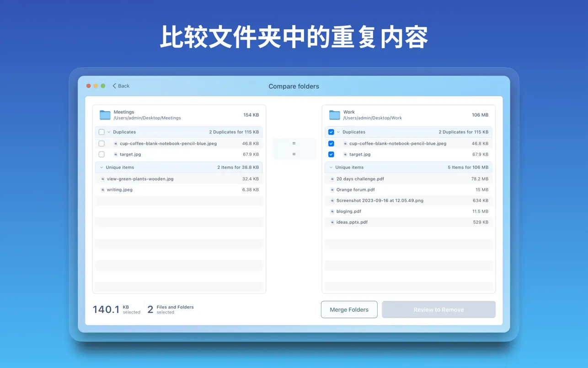The height and width of the screenshot is (368, 588).
Task: Click equals sign for target.jpg row
Action: [294, 154]
